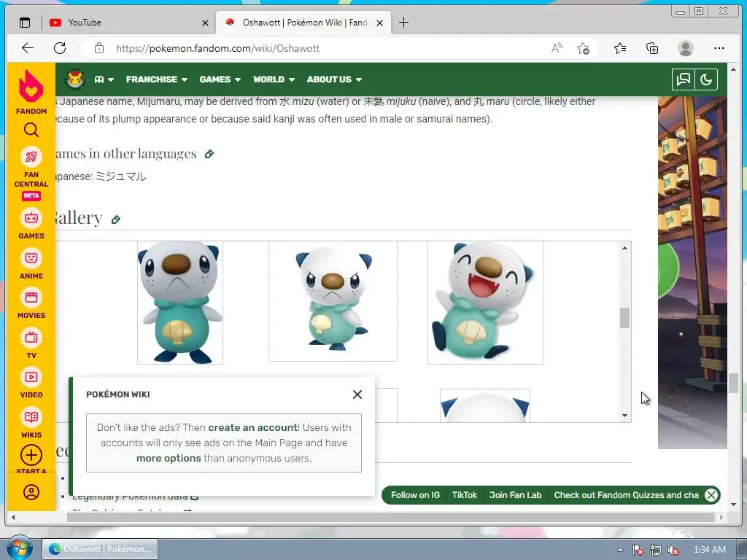Open Pokémon Wiki logo in green bar
This screenshot has width=747, height=560.
[x=75, y=79]
